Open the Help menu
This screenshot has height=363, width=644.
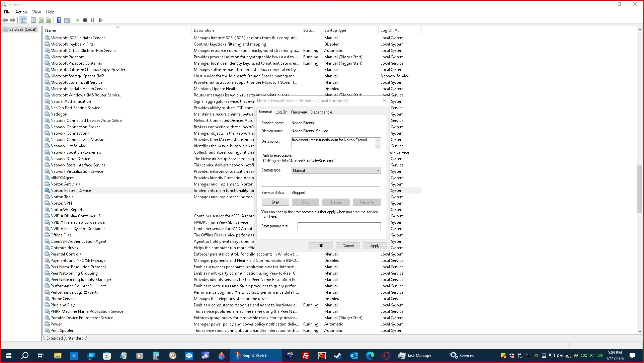[50, 12]
